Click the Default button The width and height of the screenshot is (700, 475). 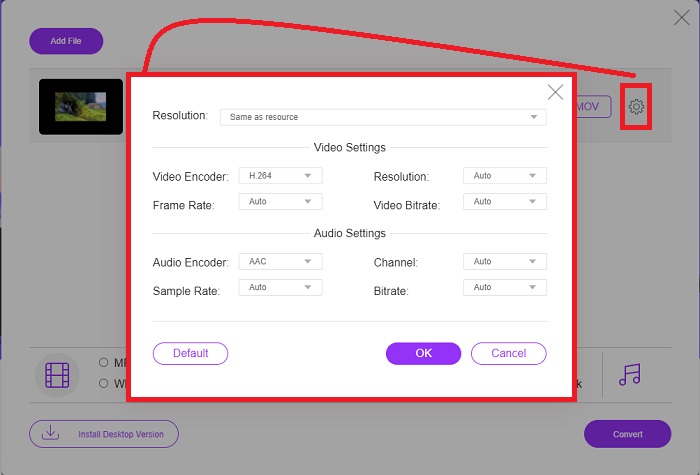tap(190, 353)
